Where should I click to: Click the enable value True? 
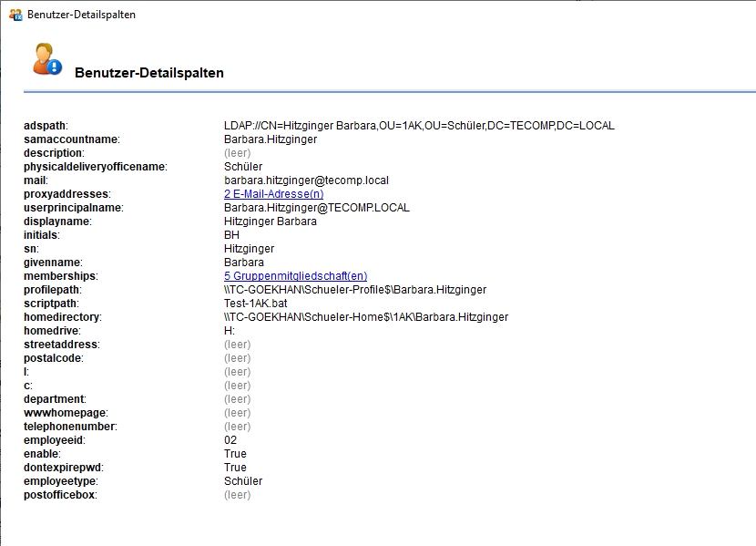(x=235, y=454)
